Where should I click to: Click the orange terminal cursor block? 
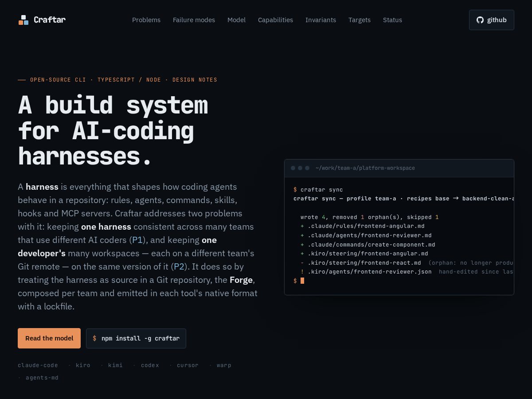[x=302, y=281]
